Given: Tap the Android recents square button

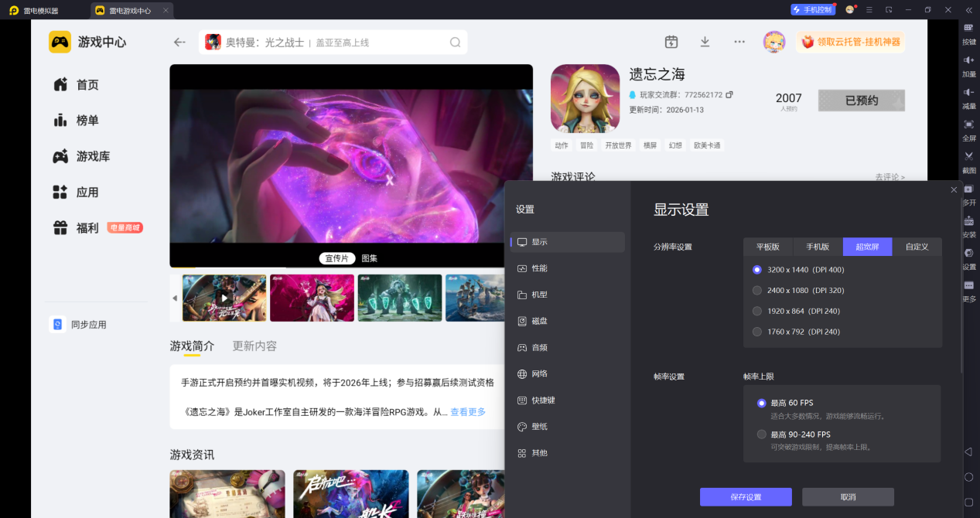Looking at the screenshot, I should (x=968, y=503).
